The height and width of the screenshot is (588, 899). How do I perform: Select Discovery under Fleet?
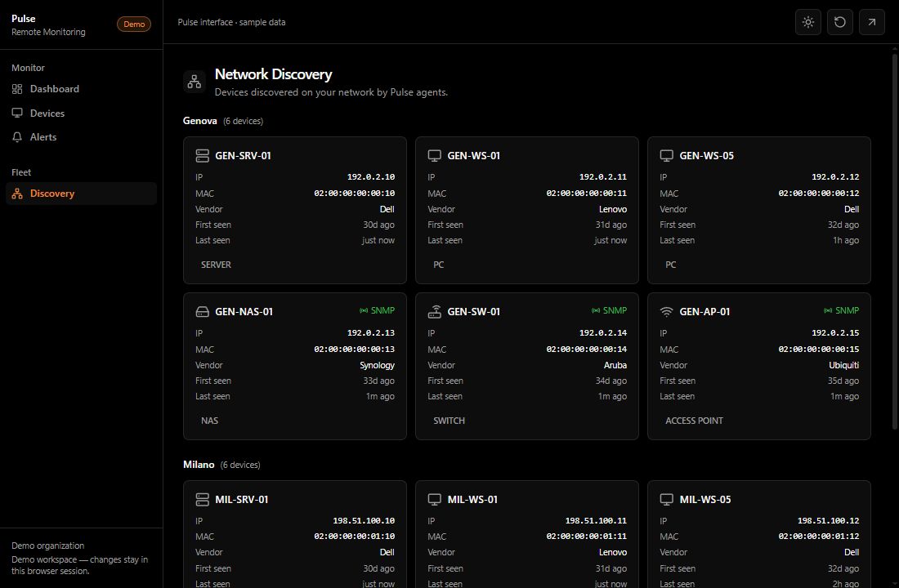pyautogui.click(x=81, y=194)
